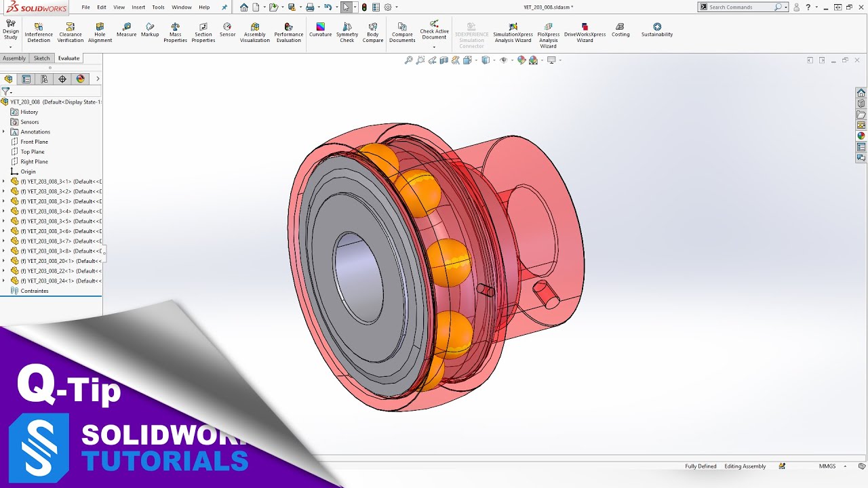Start Body Compare
868x488 pixels.
[x=373, y=33]
